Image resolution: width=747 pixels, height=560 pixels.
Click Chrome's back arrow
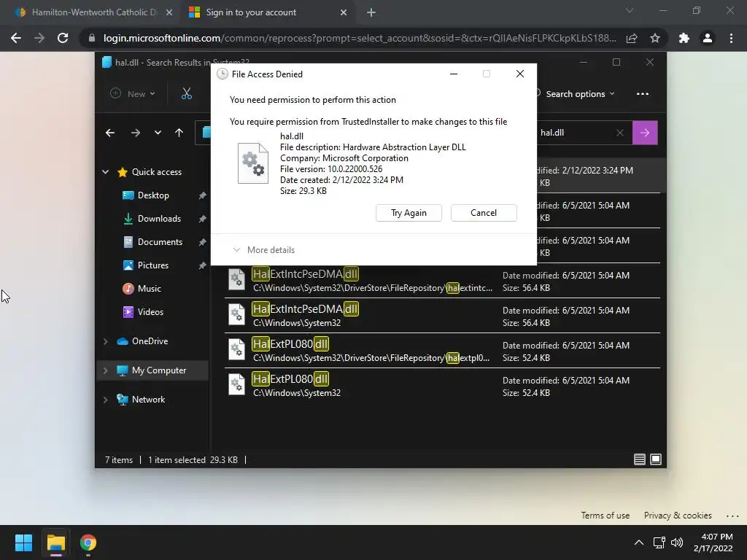(16, 38)
